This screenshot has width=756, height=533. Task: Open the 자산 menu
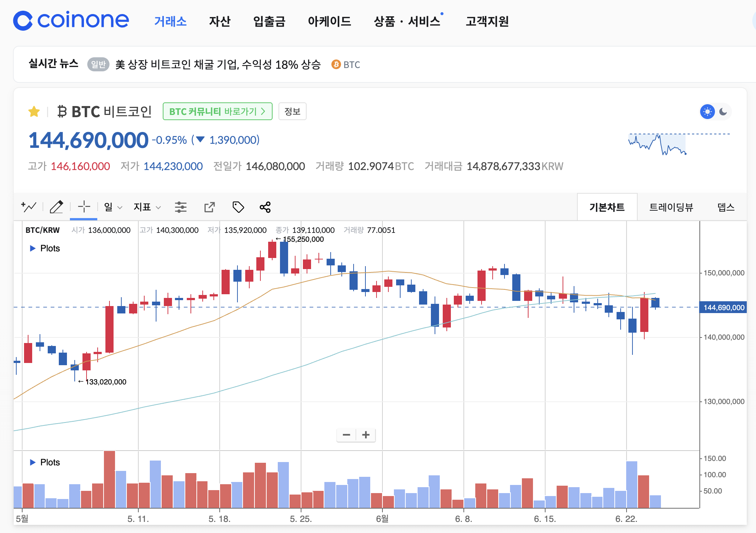pyautogui.click(x=220, y=21)
